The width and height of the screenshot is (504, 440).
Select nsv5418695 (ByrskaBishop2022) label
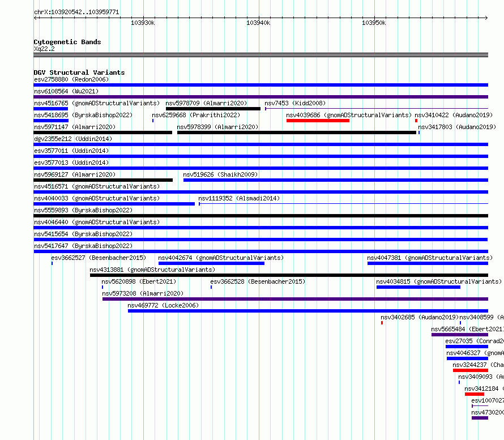pos(83,115)
